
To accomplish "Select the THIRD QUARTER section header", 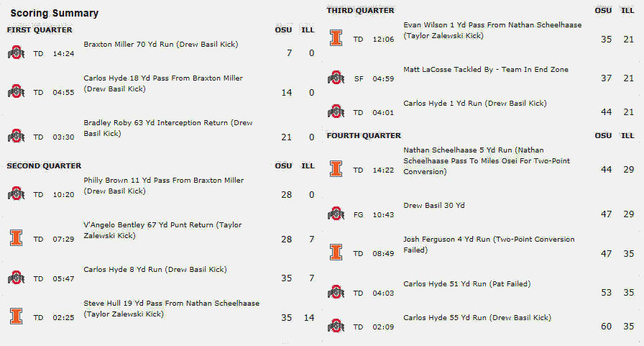I will [x=360, y=10].
